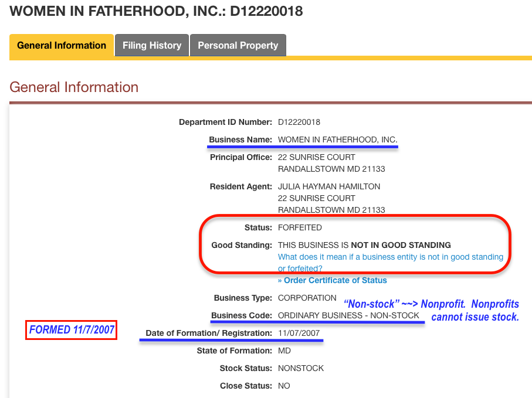Click the Business Name value text
532x398 pixels.
(337, 140)
